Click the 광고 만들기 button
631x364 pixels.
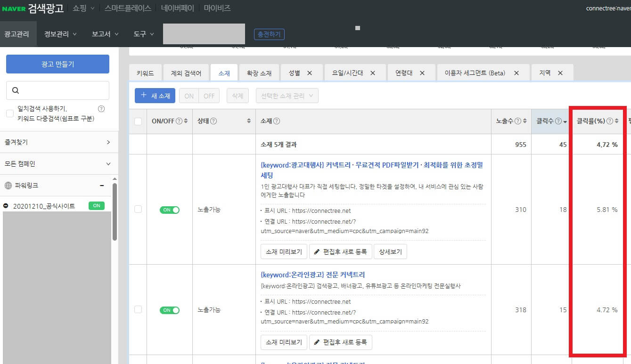click(x=57, y=64)
